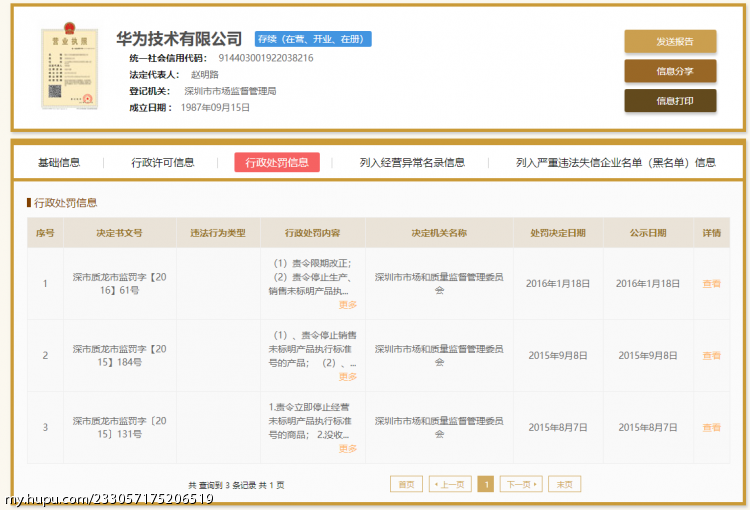The height and width of the screenshot is (510, 750).
Task: Expand 更多 in the 2015年9月8日 penalty row
Action: click(x=348, y=377)
